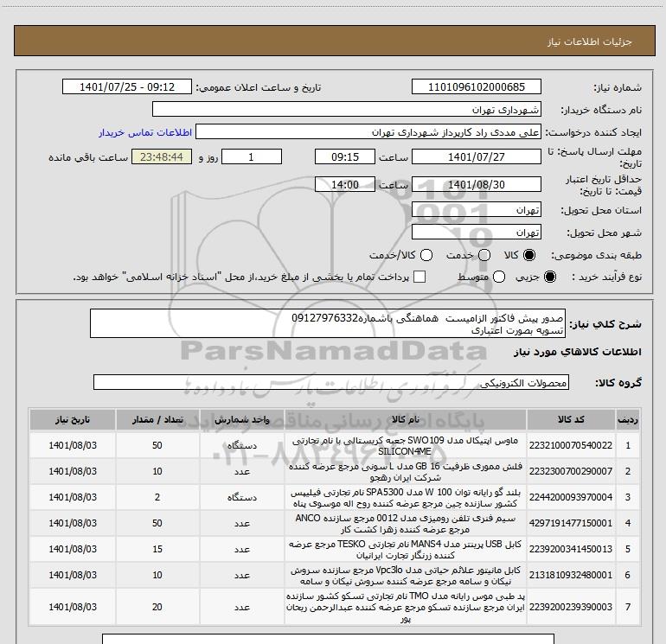Click the TESKO USB printer cable item name
The image size is (666, 644).
pos(405,549)
